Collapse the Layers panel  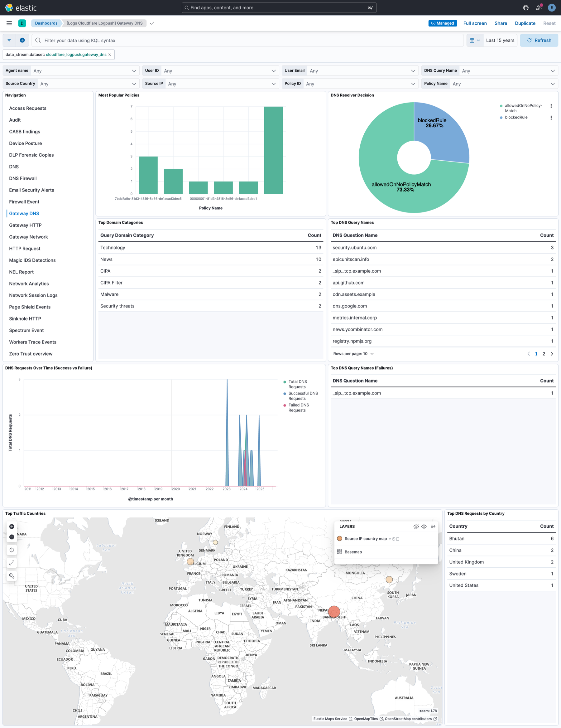[x=433, y=527]
